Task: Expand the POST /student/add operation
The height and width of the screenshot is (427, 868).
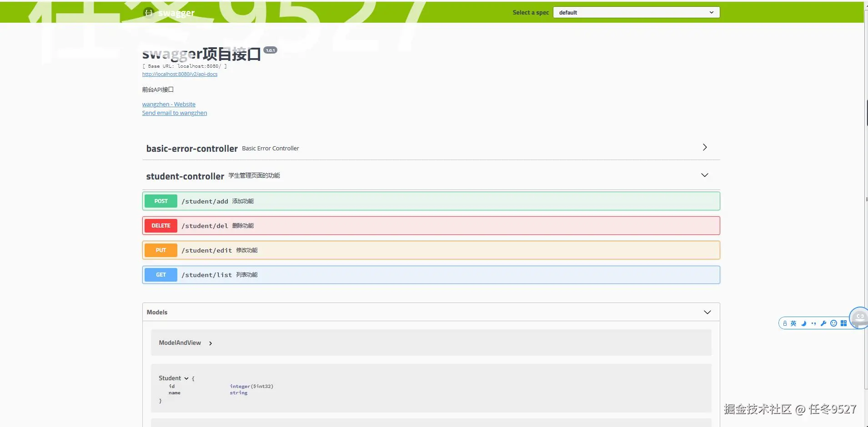Action: coord(431,201)
